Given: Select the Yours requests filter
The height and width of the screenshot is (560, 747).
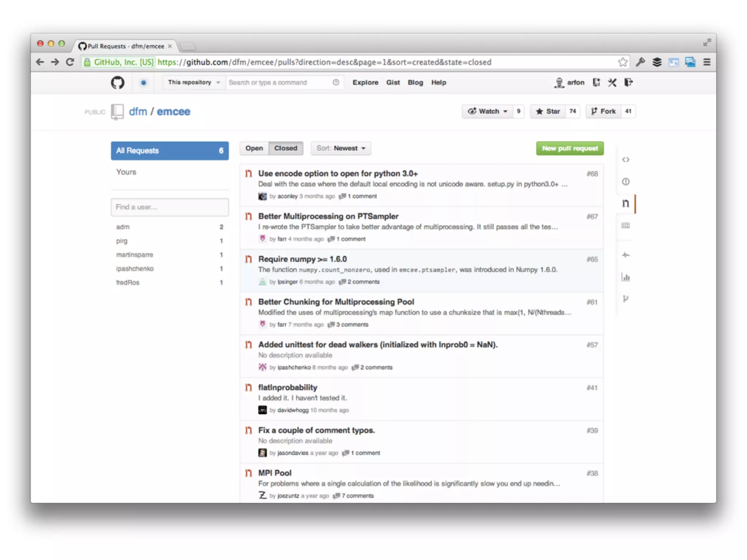Looking at the screenshot, I should (x=126, y=172).
